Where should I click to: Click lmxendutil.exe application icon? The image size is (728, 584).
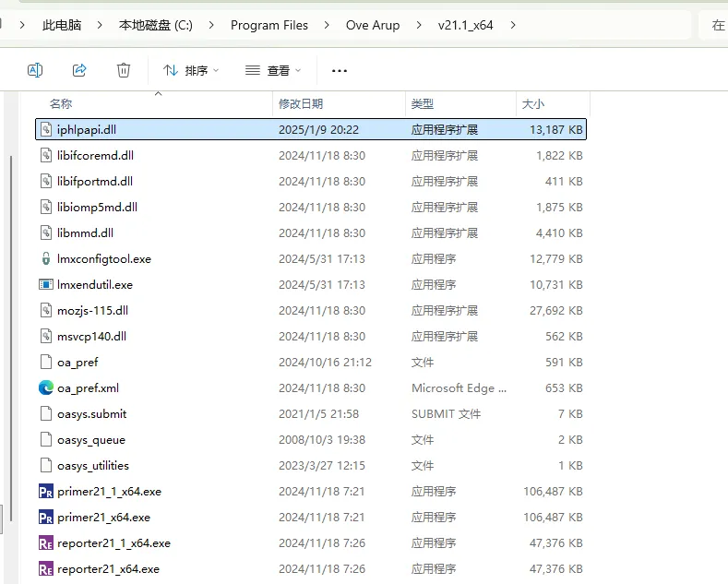(46, 284)
